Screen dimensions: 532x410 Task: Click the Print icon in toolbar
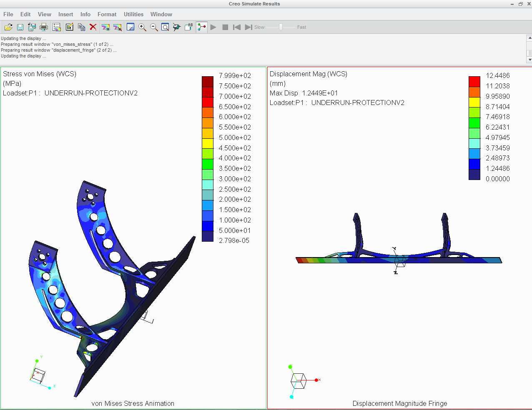44,27
